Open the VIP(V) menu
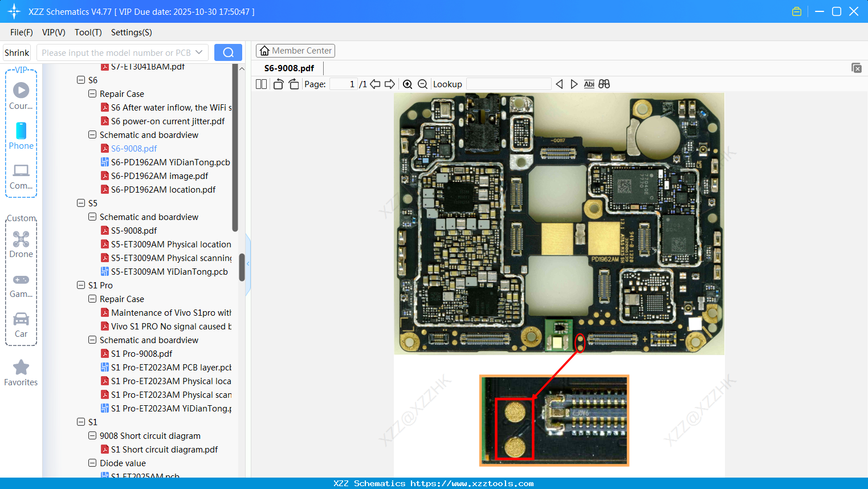The width and height of the screenshot is (868, 489). (54, 32)
